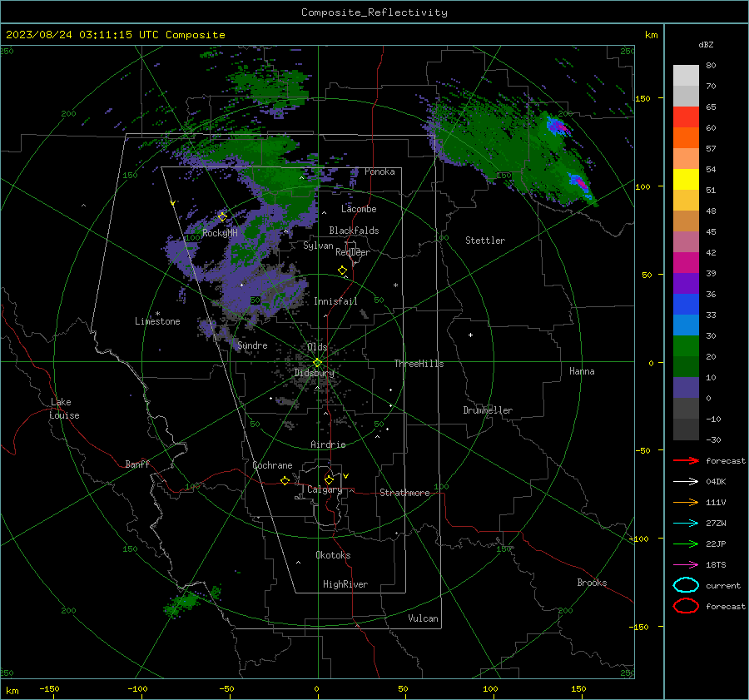The height and width of the screenshot is (700, 749).
Task: Select the ThreeHills label
Action: (x=419, y=364)
